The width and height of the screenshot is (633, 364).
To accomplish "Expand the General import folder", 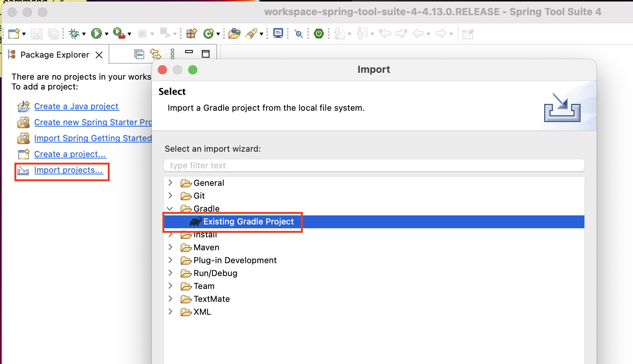I will click(x=170, y=183).
